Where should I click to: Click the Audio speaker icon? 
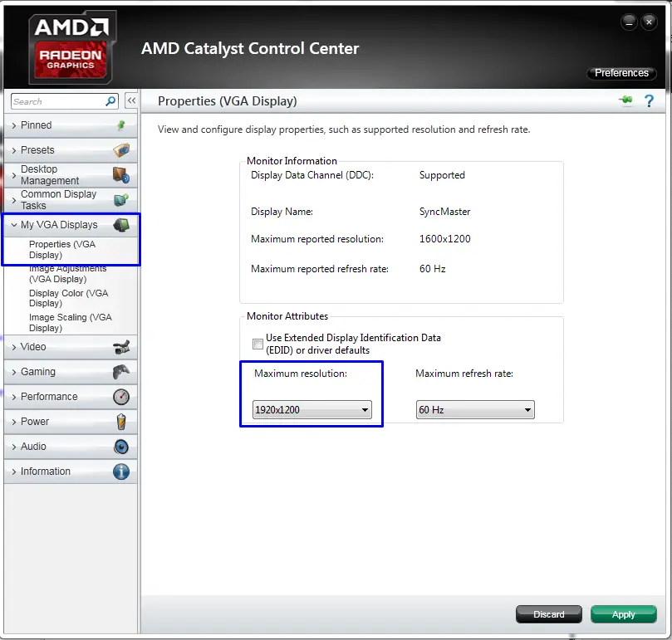click(121, 447)
